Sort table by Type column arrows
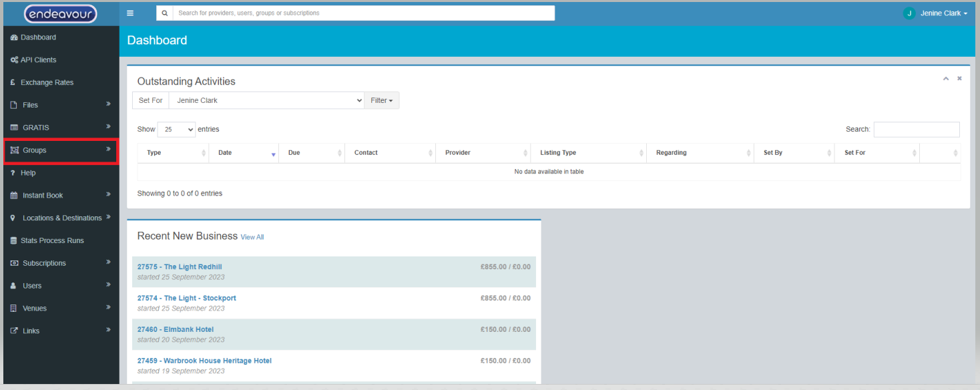The height and width of the screenshot is (390, 980). click(x=204, y=153)
